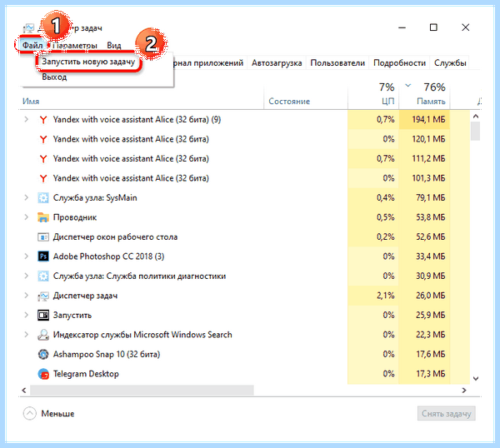Click the 79,1 МБ memory value
500x448 pixels.
[x=430, y=198]
